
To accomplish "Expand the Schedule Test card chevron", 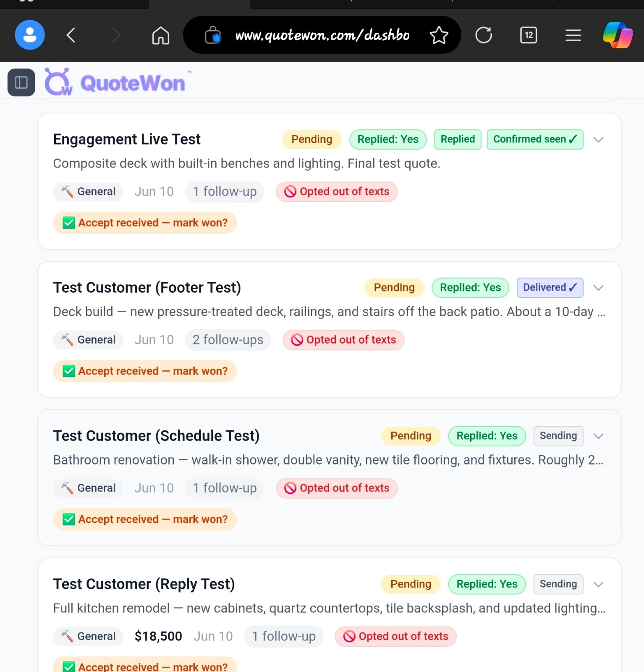I will pyautogui.click(x=599, y=436).
